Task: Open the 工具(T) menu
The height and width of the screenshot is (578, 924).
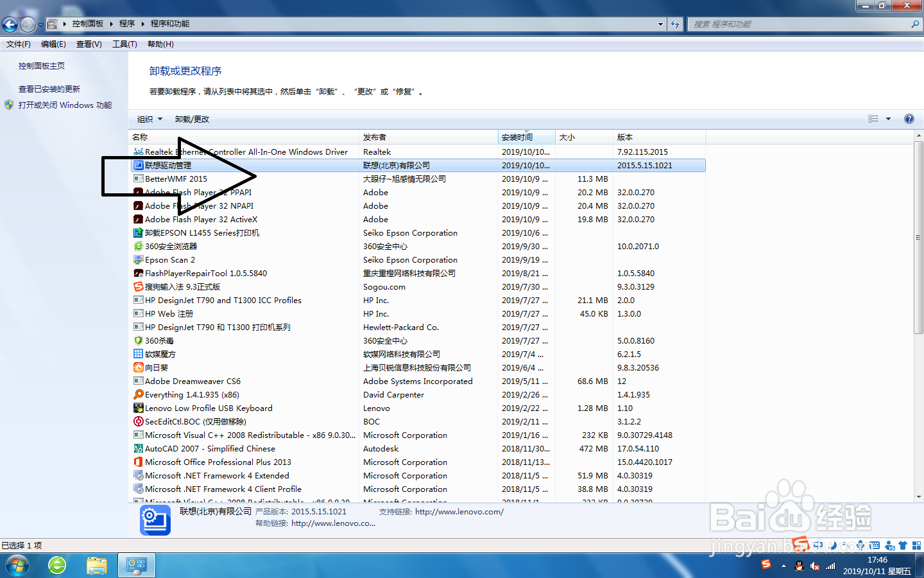Action: (x=124, y=44)
